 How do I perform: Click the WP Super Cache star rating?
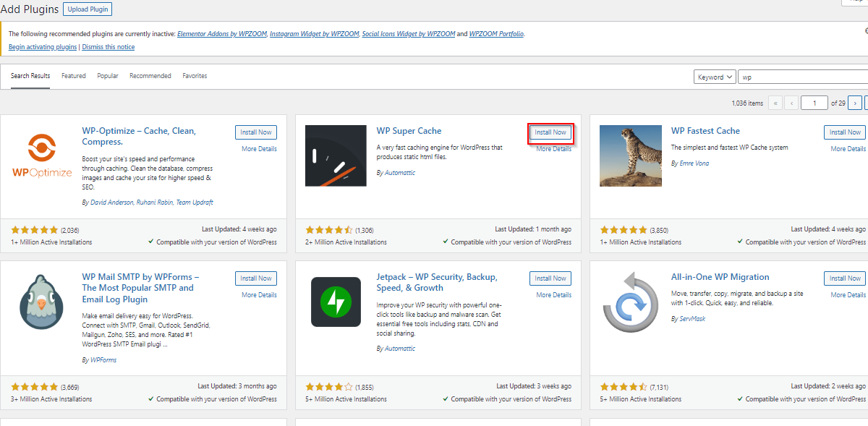(x=329, y=230)
